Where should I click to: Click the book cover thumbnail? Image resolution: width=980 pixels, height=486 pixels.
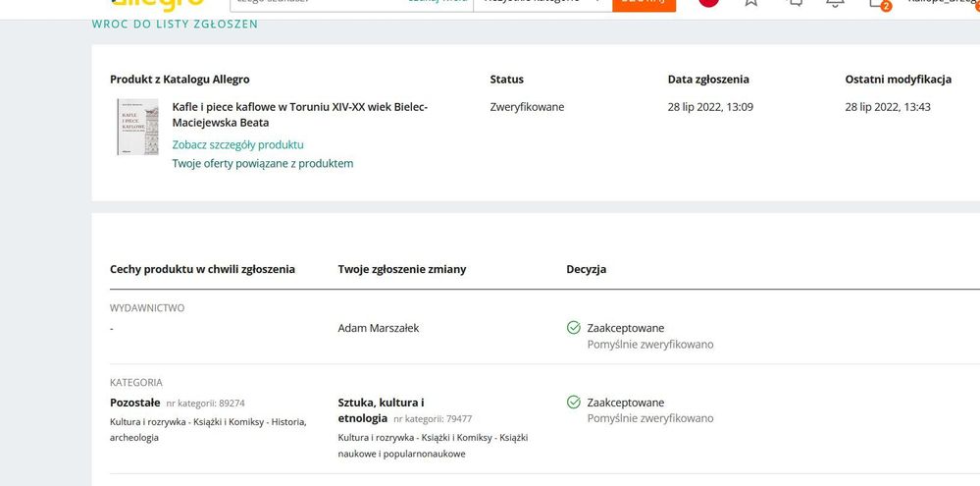click(x=137, y=127)
